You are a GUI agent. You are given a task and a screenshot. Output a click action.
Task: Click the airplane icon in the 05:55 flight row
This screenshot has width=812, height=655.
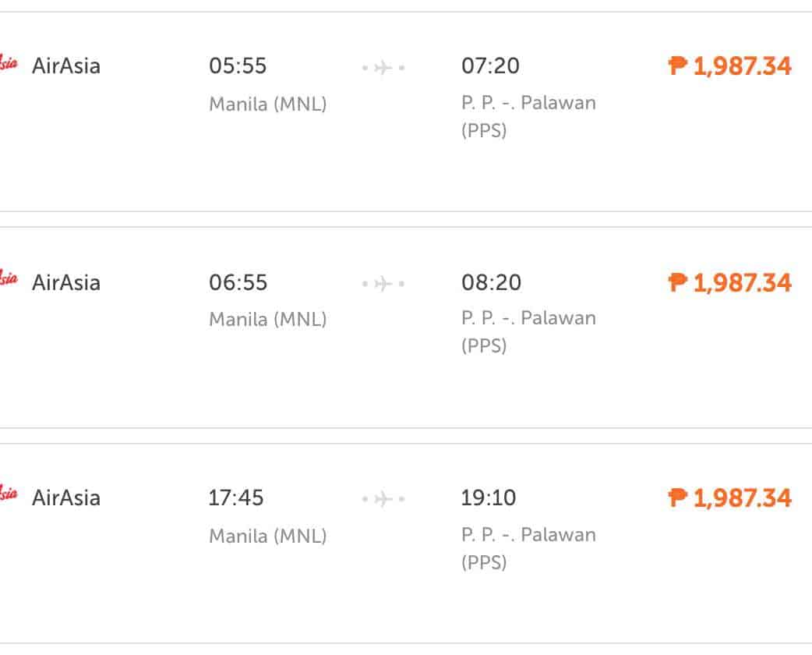(x=383, y=68)
